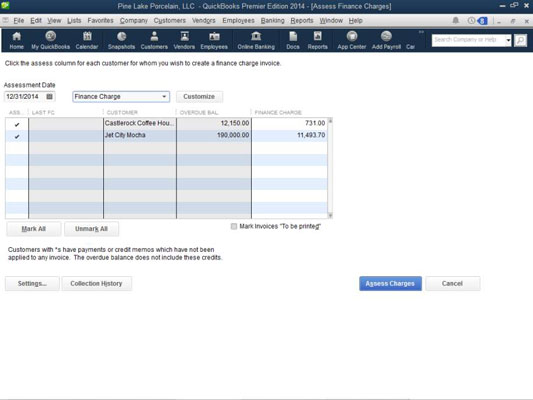Open the Vendors center icon
The image size is (533, 400).
[184, 40]
